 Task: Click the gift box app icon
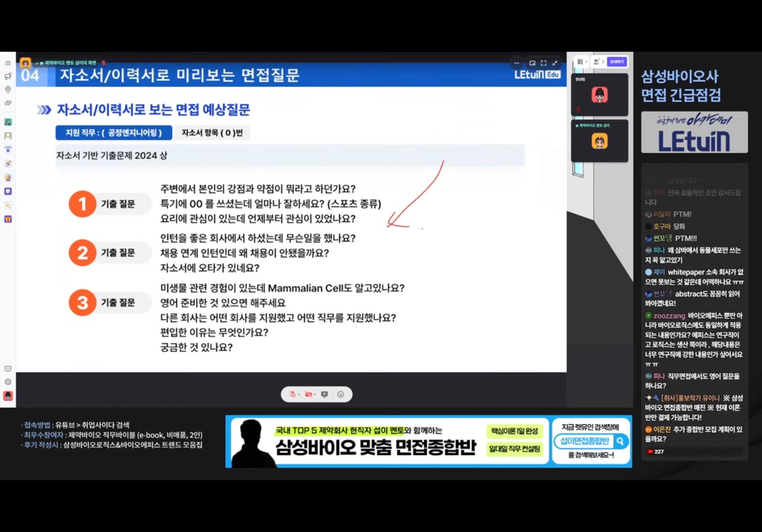tap(8, 219)
